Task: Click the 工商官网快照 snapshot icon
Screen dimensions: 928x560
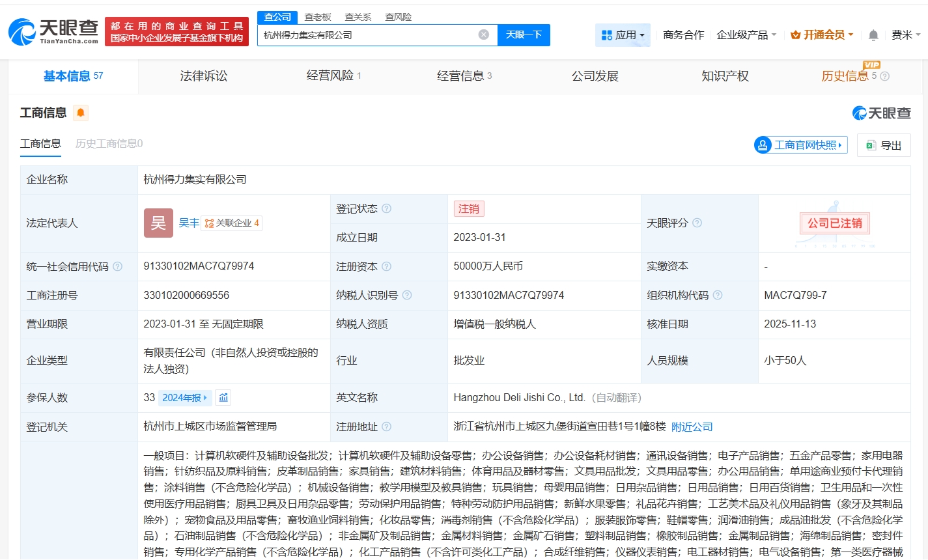Action: [761, 145]
